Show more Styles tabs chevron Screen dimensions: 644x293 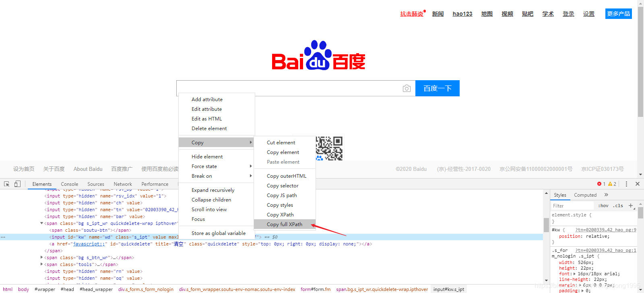click(606, 195)
